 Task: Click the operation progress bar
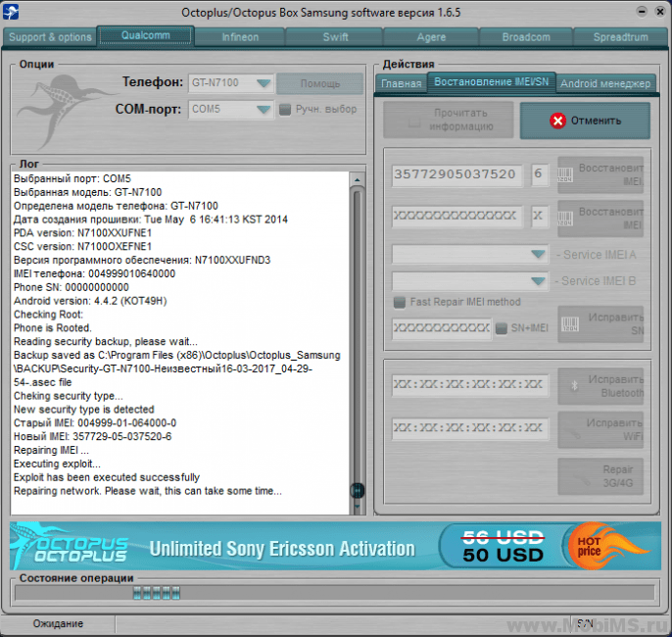click(x=335, y=593)
